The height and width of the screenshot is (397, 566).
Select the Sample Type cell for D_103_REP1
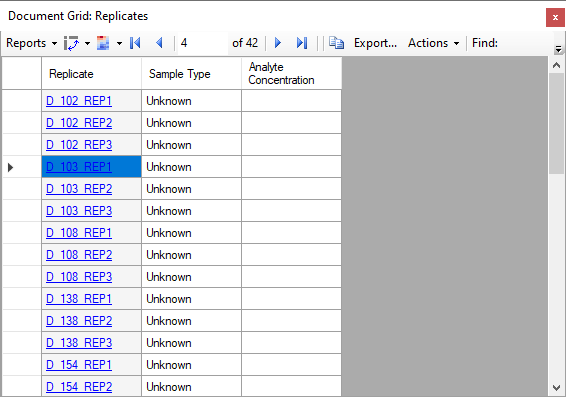click(191, 167)
